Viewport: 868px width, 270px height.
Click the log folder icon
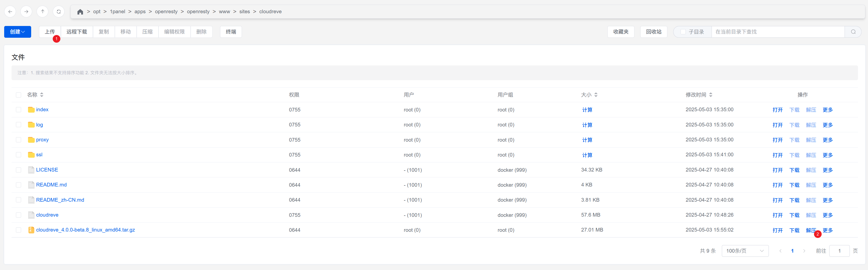(31, 125)
